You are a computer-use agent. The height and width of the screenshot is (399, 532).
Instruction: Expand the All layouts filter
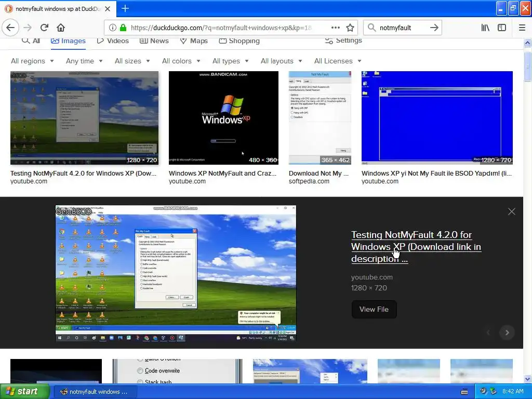click(281, 61)
